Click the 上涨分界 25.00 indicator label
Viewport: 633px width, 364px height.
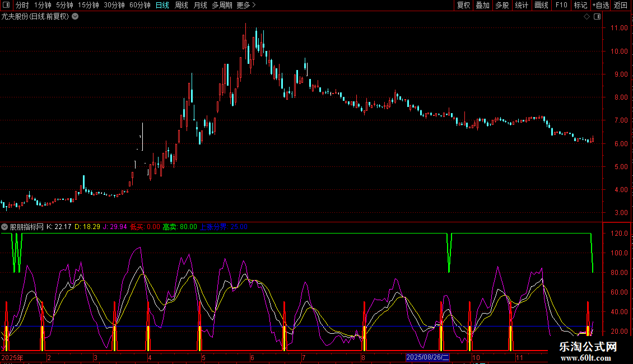(x=224, y=227)
